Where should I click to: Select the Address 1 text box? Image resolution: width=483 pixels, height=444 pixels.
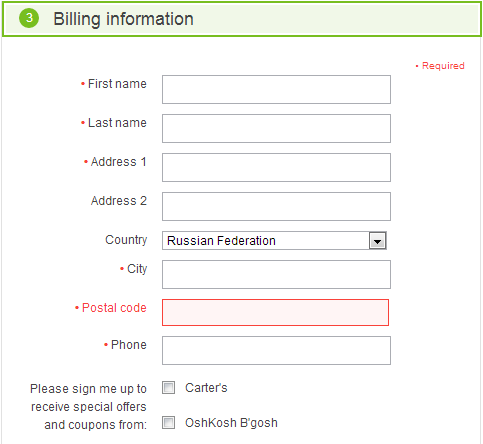coord(276,167)
